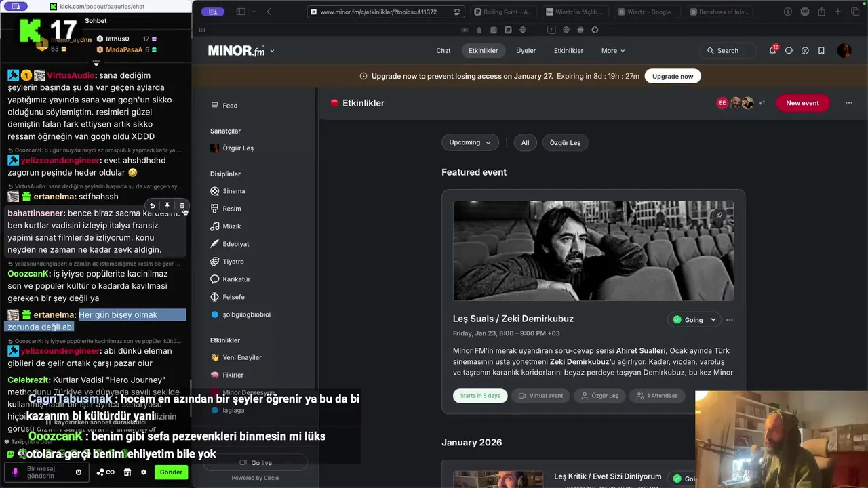Click Go live button
Image resolution: width=868 pixels, height=488 pixels.
coord(256,463)
